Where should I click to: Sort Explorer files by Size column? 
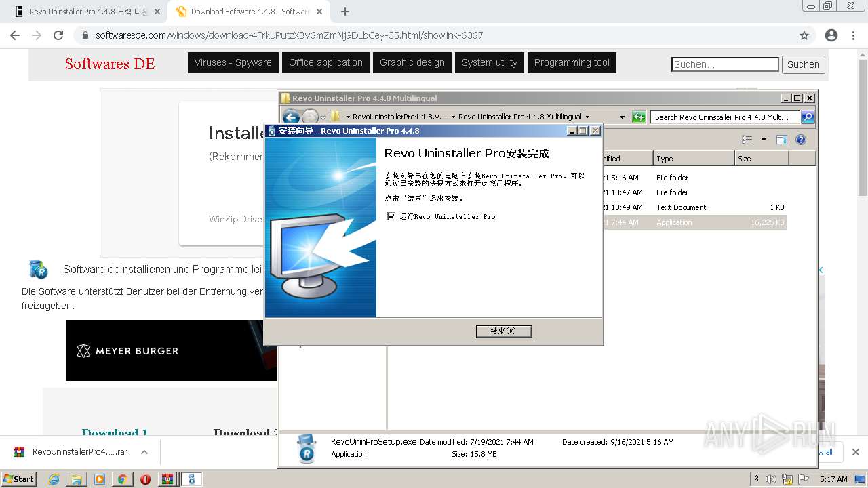tap(762, 158)
